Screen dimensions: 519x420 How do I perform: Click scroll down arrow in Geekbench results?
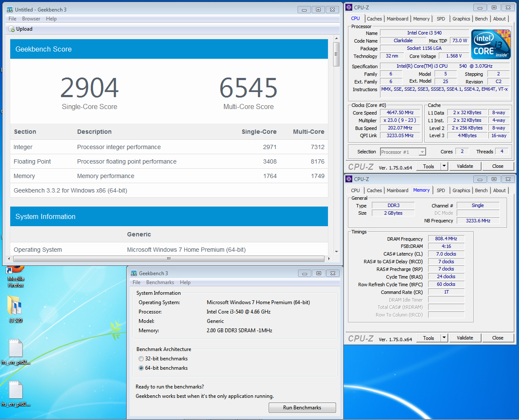click(x=336, y=251)
